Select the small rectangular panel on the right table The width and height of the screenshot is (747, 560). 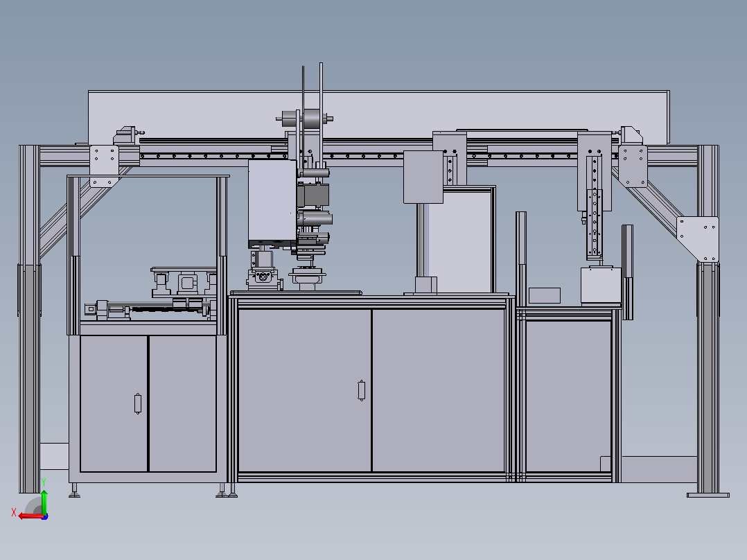tap(545, 295)
